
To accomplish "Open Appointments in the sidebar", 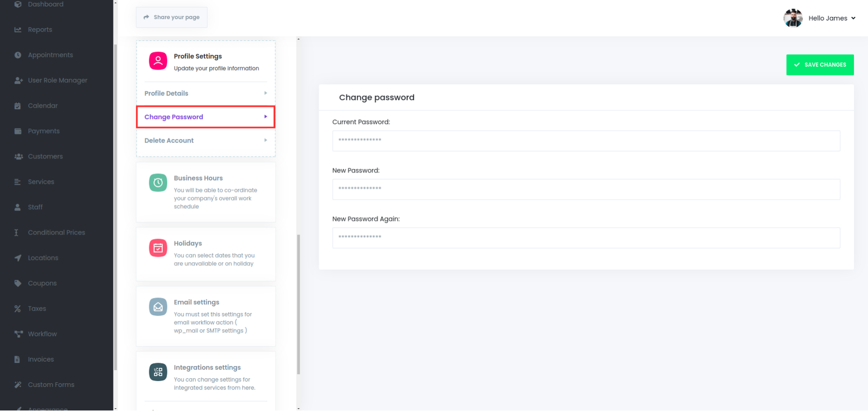I will pos(50,55).
